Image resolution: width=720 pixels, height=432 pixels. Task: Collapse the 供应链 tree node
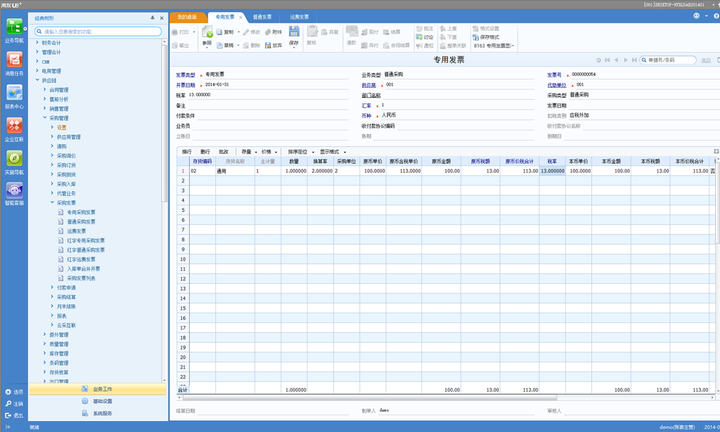pyautogui.click(x=39, y=81)
